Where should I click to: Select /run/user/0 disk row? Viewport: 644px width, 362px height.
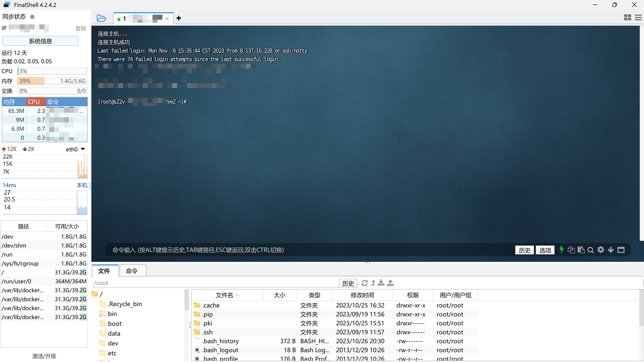point(44,281)
